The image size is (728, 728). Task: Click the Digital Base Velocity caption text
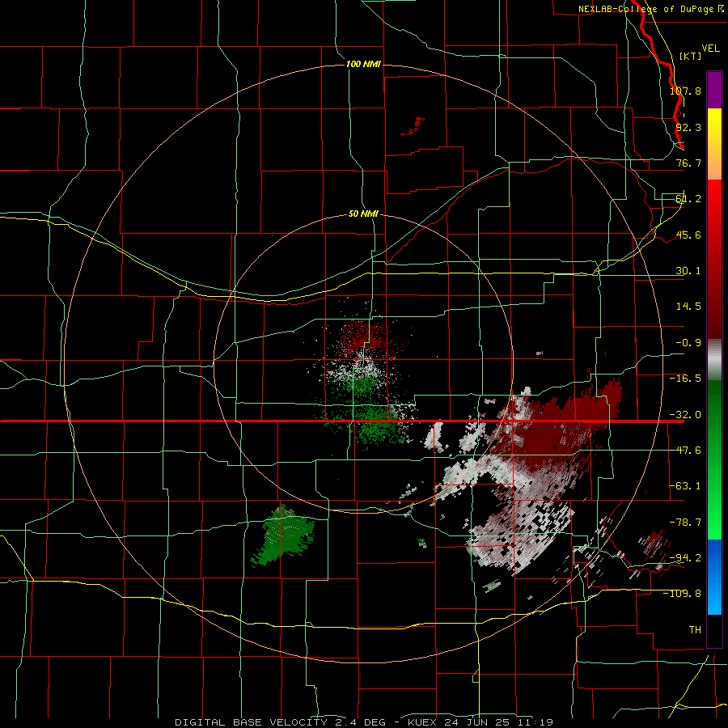click(363, 722)
